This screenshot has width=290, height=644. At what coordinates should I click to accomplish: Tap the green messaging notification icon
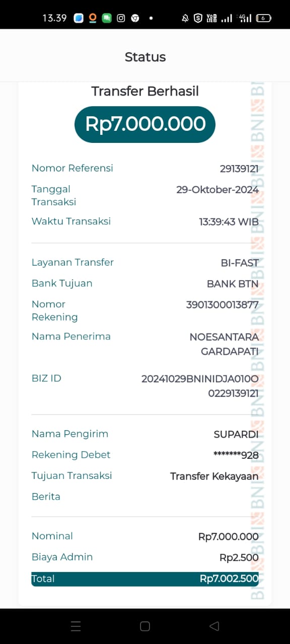coord(107,18)
